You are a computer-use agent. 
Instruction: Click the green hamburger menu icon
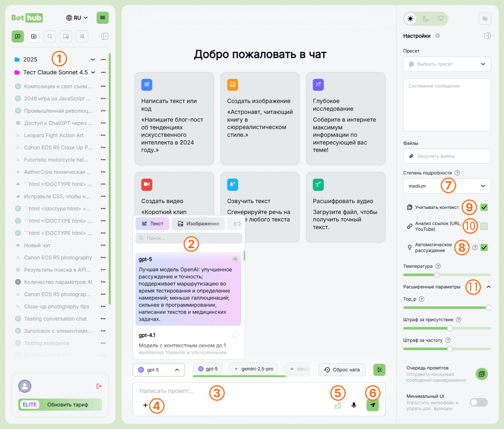pos(102,18)
